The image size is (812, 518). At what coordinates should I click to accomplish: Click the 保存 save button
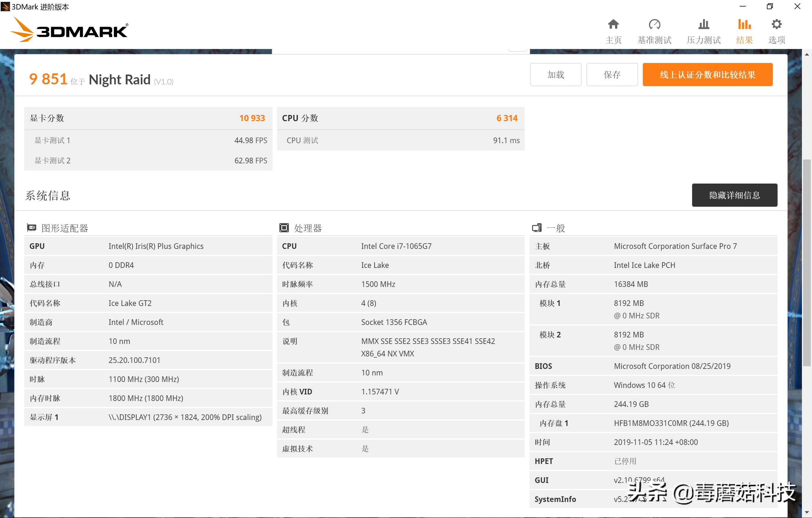612,74
